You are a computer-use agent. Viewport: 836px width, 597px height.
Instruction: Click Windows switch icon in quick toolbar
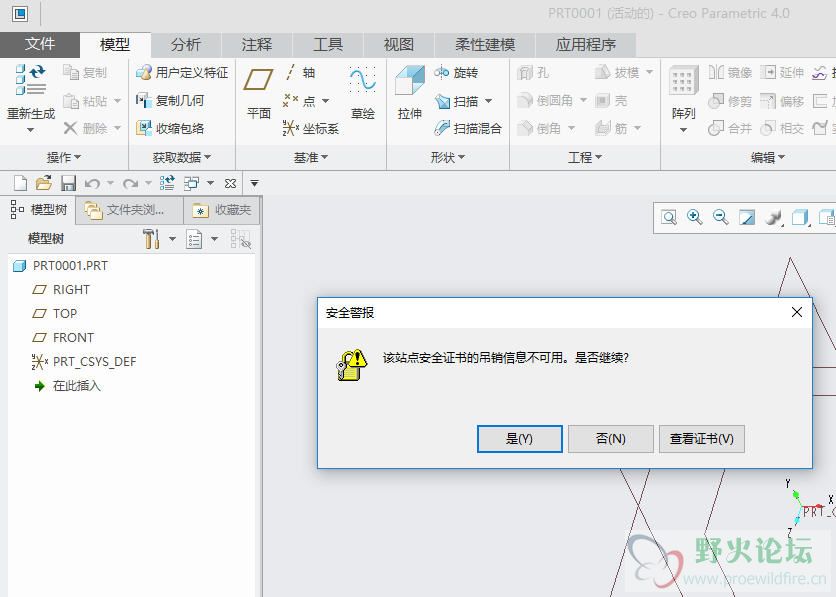[191, 183]
